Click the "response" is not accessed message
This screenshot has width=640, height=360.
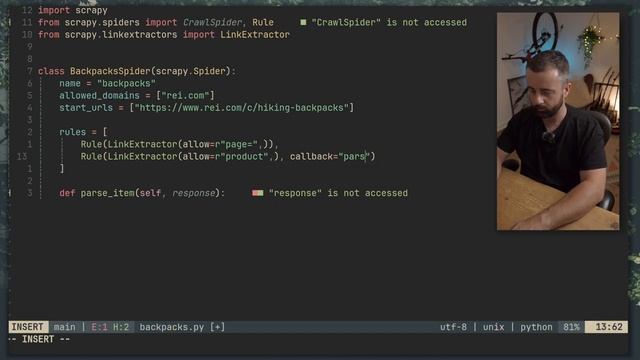[338, 193]
